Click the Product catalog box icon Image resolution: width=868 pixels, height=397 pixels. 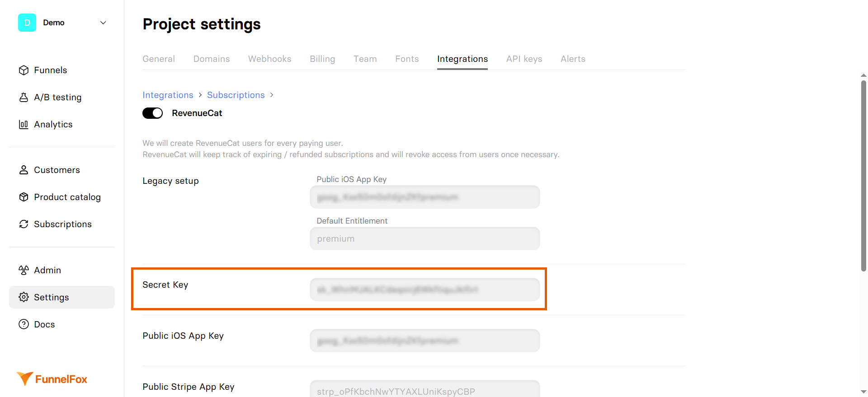pos(24,197)
